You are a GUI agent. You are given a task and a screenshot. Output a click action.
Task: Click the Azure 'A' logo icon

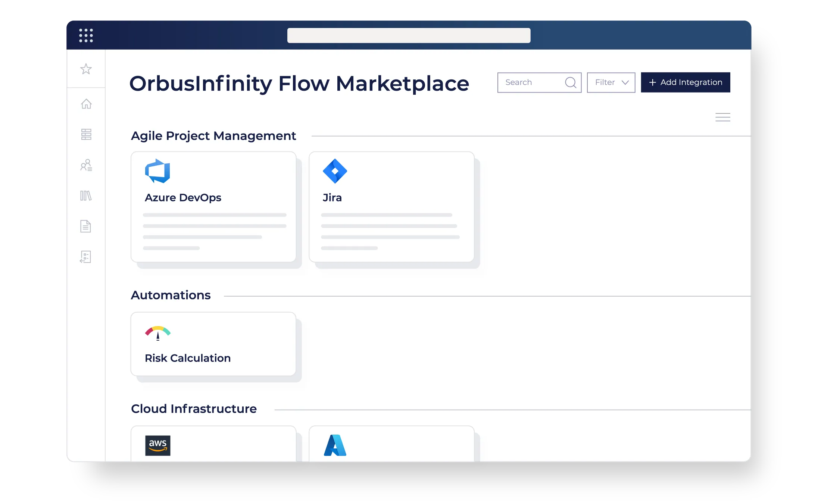point(335,445)
